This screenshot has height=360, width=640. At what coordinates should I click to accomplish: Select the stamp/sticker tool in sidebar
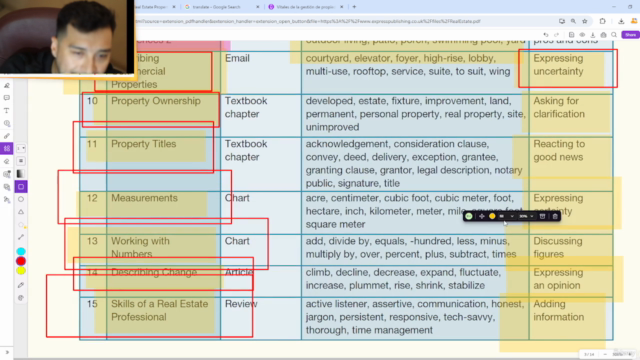click(x=7, y=123)
